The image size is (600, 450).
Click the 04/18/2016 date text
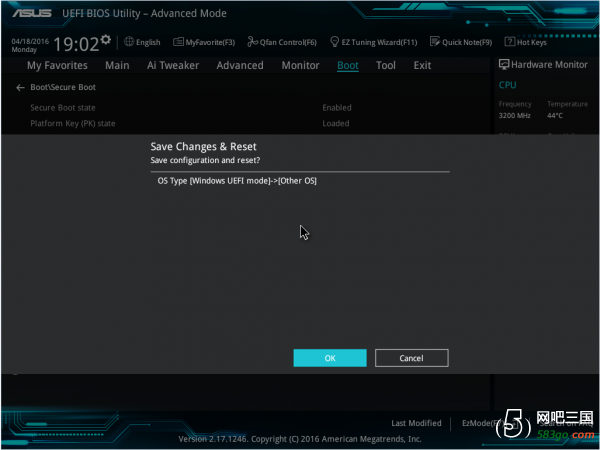30,41
